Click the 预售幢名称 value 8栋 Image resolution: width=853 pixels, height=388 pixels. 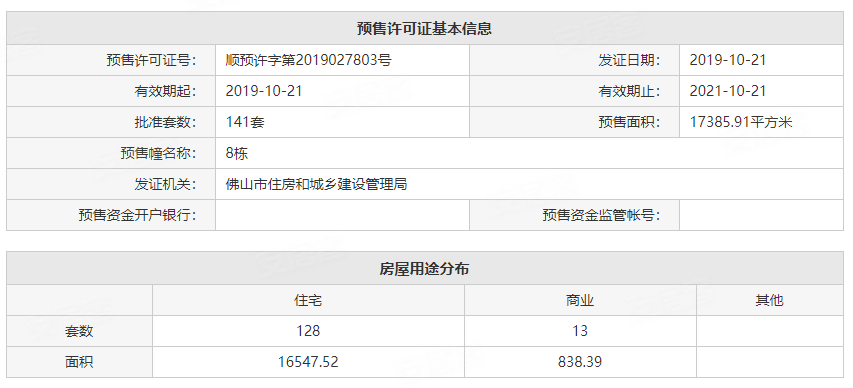click(237, 153)
